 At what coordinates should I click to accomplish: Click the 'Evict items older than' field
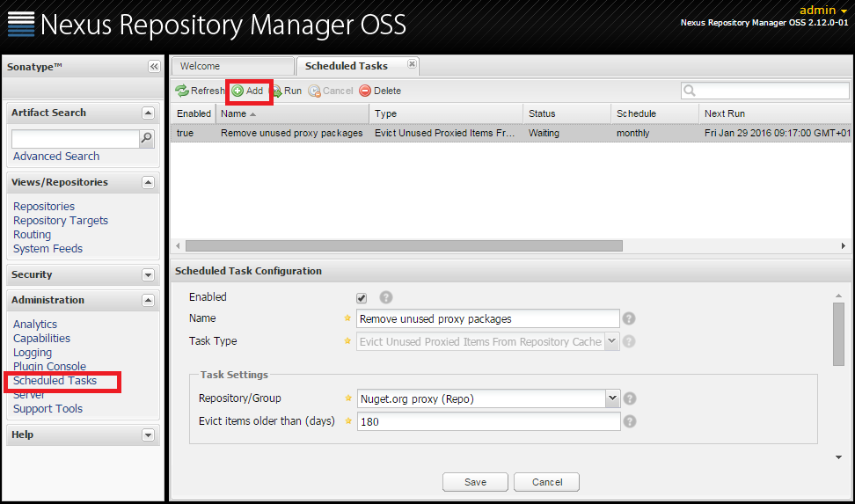[x=488, y=421]
